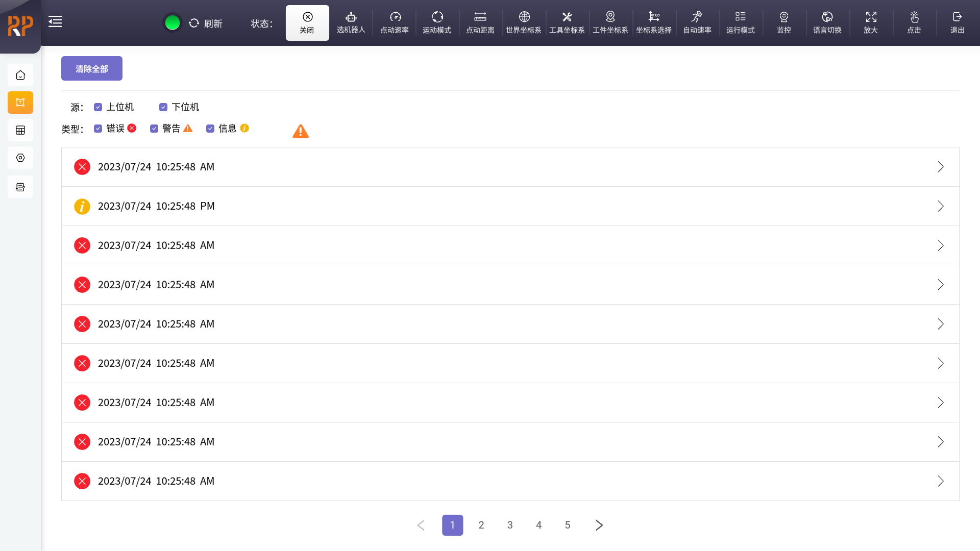
Task: Open 选机器人 robot selection
Action: [x=351, y=23]
